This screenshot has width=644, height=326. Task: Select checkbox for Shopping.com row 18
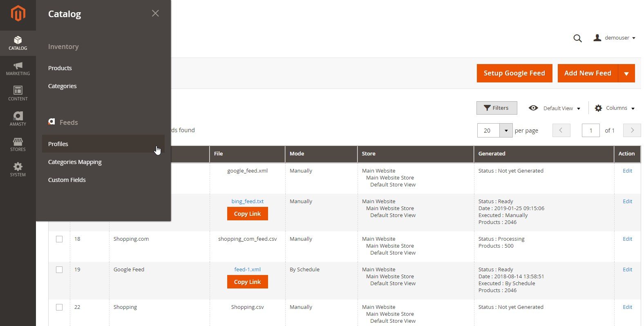(59, 239)
